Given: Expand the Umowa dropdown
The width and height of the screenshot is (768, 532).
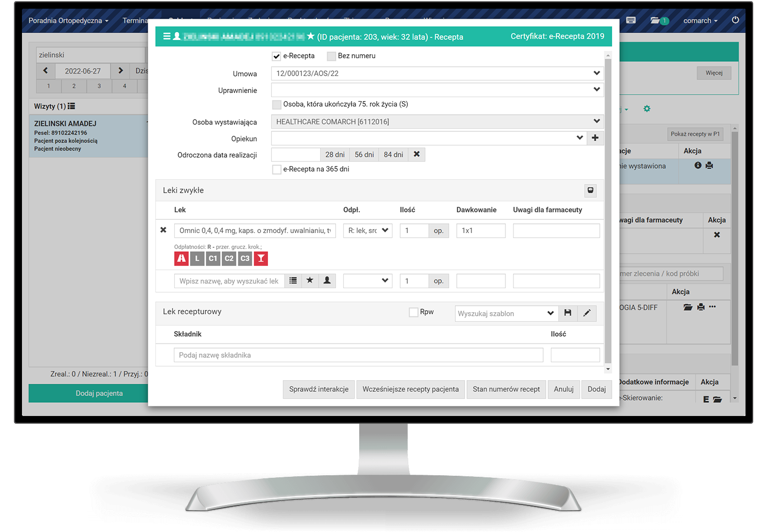Looking at the screenshot, I should pyautogui.click(x=596, y=73).
